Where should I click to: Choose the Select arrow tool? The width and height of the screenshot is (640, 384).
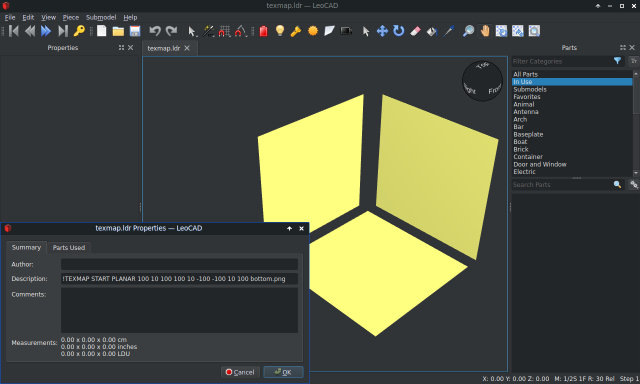tap(366, 31)
